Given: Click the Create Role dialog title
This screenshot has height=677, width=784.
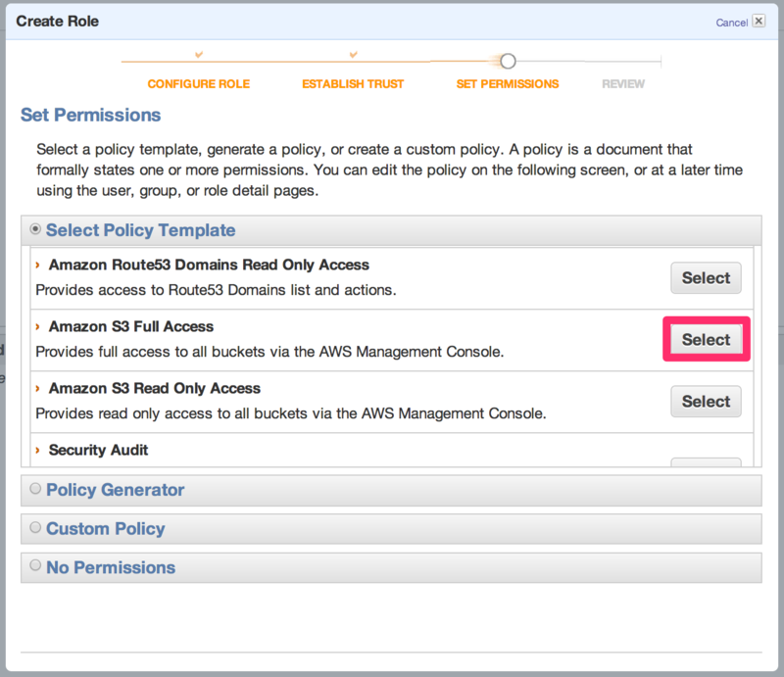Looking at the screenshot, I should (x=58, y=21).
